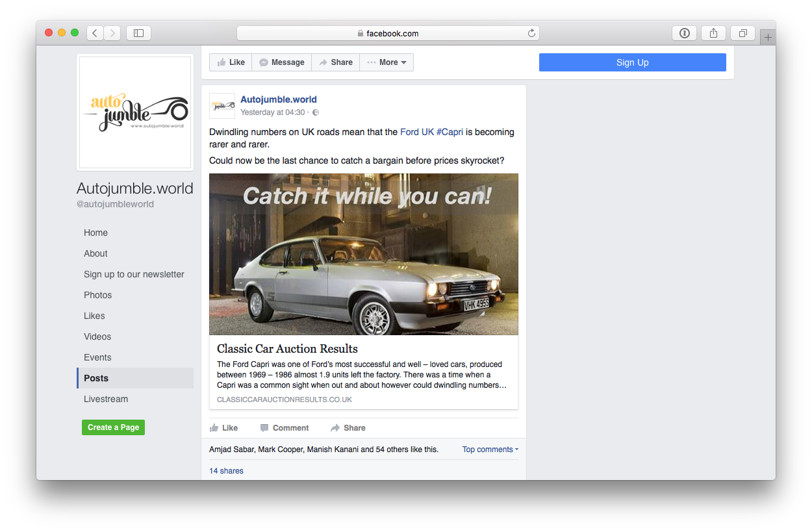Viewport: 812px width, 532px height.
Task: Open the Photos section
Action: [98, 295]
